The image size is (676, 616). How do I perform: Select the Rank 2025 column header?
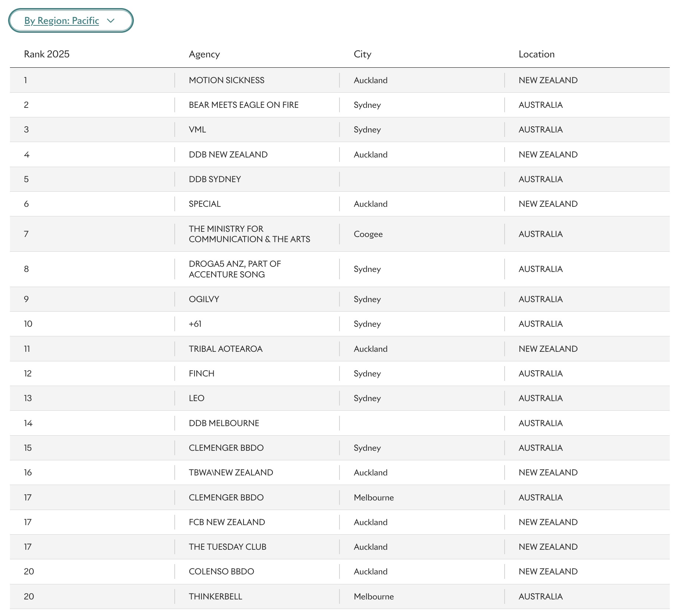tap(47, 54)
